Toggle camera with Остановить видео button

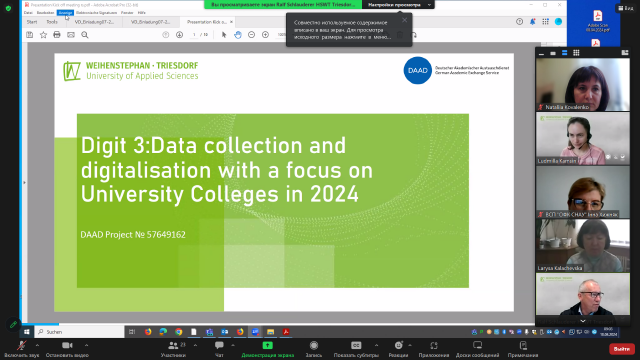(67, 349)
